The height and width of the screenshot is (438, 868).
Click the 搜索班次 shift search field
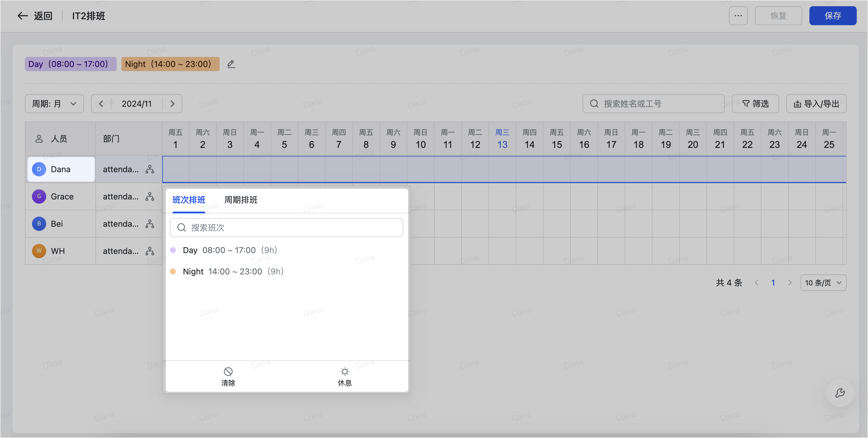point(286,228)
